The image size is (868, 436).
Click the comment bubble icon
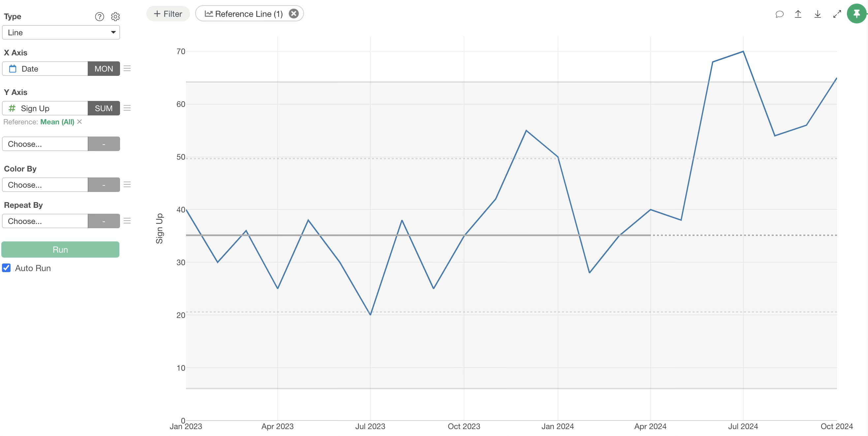[x=779, y=14]
